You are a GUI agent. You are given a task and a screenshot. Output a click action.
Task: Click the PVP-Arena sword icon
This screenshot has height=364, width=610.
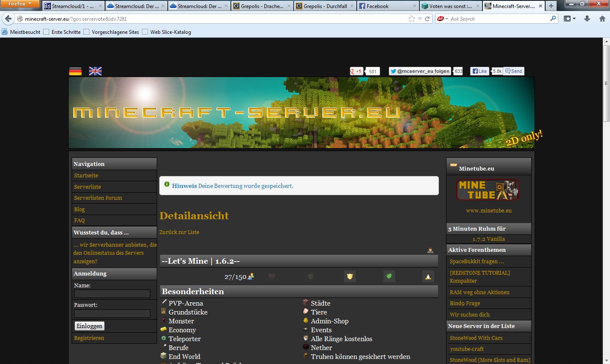(x=164, y=303)
